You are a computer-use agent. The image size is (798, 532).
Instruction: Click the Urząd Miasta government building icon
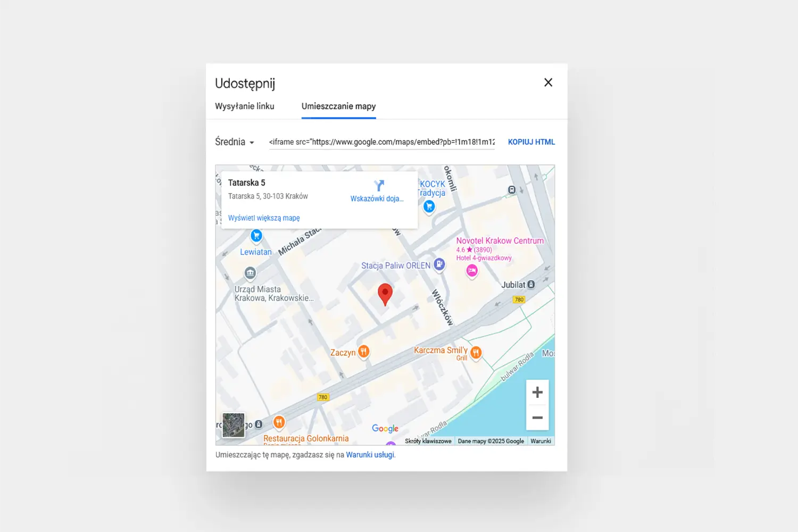(250, 273)
